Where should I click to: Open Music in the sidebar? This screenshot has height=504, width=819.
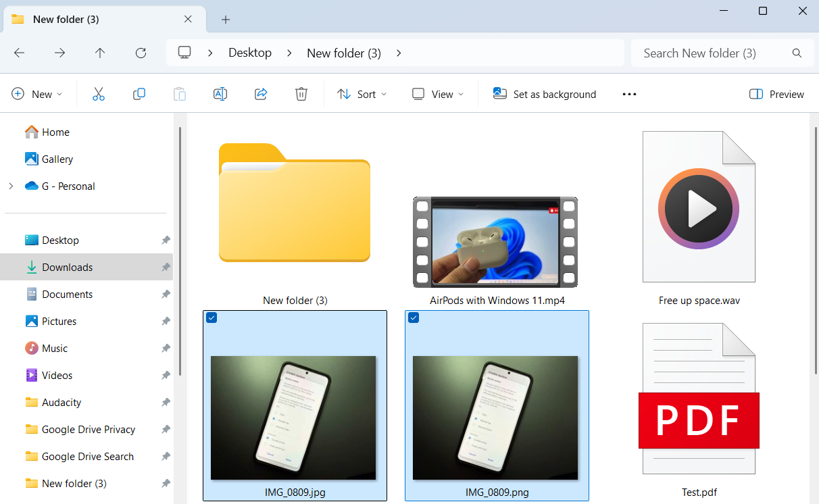[x=47, y=348]
